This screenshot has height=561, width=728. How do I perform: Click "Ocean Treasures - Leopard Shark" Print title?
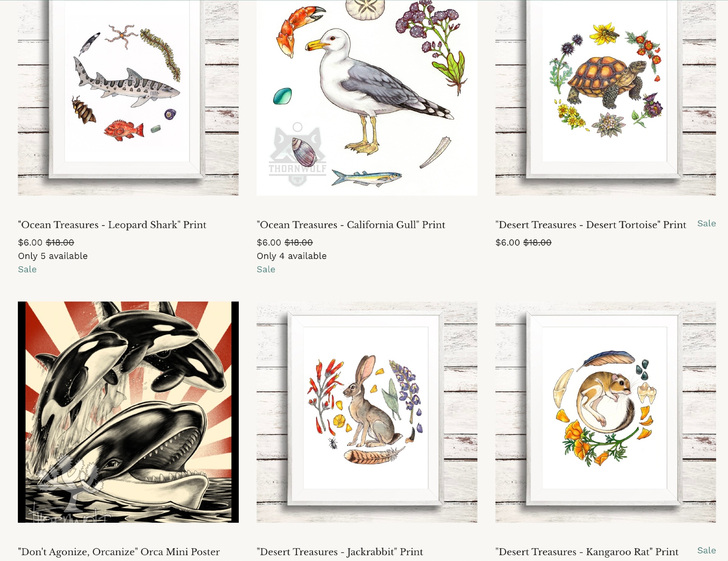tap(112, 225)
